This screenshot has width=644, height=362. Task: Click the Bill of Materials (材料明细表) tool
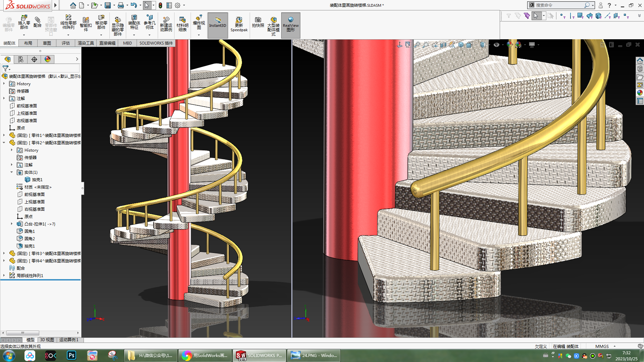click(x=182, y=24)
